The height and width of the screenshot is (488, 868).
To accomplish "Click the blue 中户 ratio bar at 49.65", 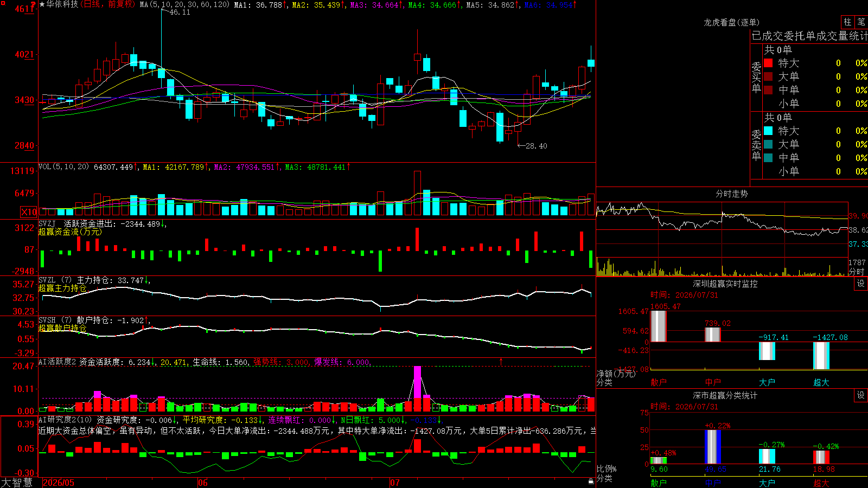I will [713, 447].
